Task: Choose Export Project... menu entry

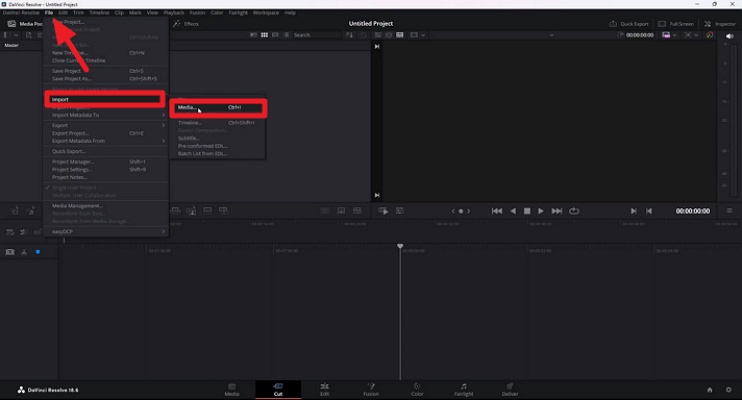Action: click(x=106, y=133)
